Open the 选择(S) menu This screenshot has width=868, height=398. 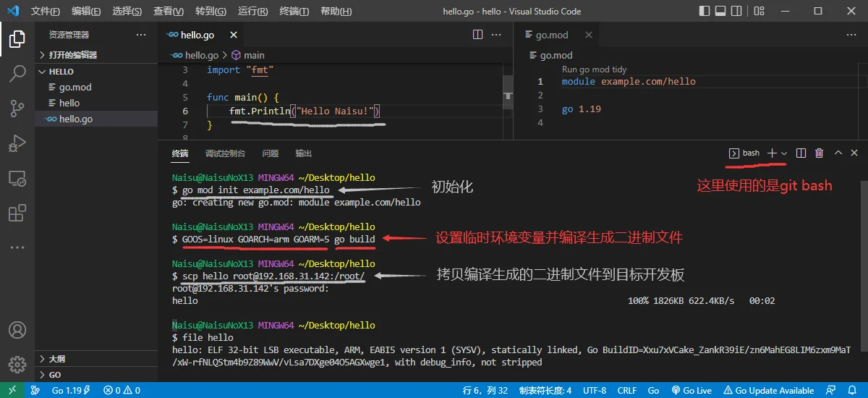click(127, 12)
